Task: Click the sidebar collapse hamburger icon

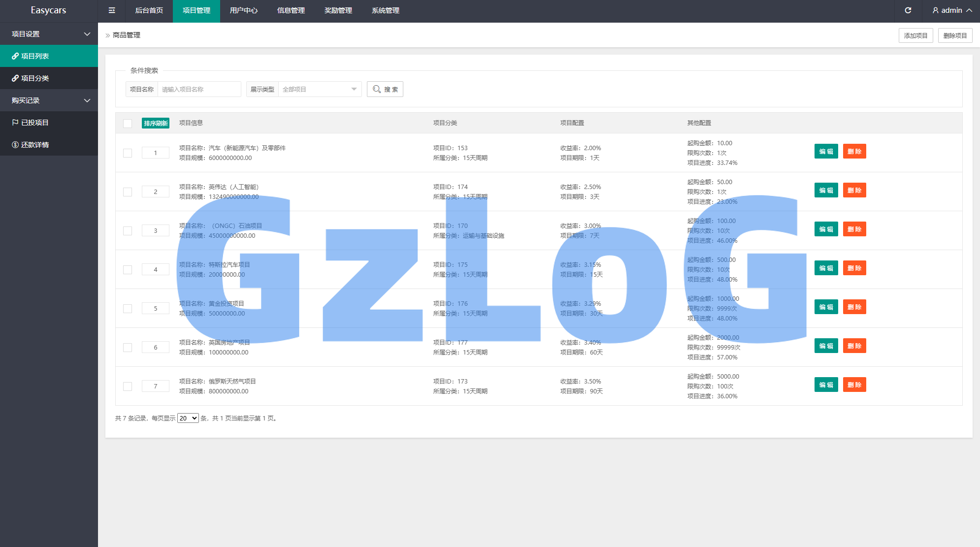Action: pos(112,10)
